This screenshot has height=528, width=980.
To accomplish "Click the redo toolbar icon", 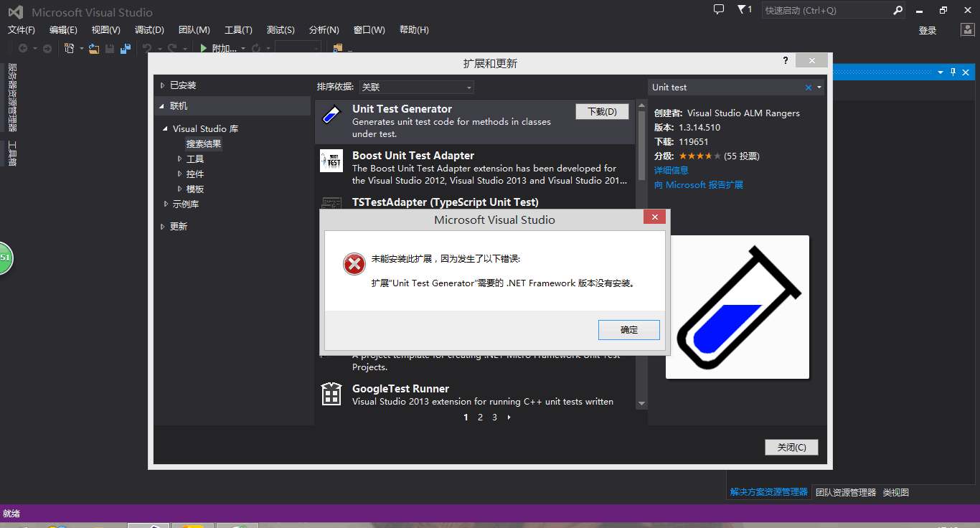I will point(172,48).
